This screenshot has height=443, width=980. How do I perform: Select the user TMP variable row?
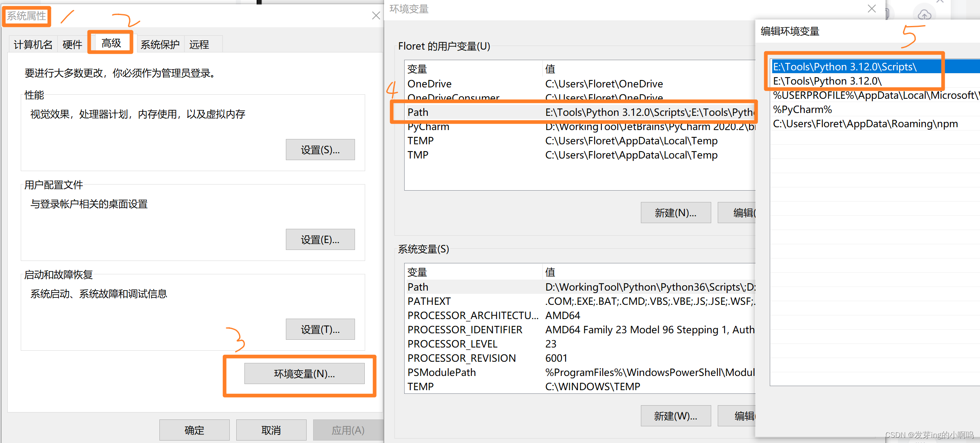580,155
